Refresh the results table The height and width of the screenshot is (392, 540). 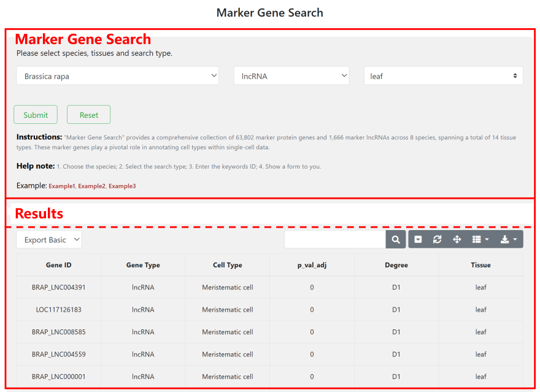[438, 240]
